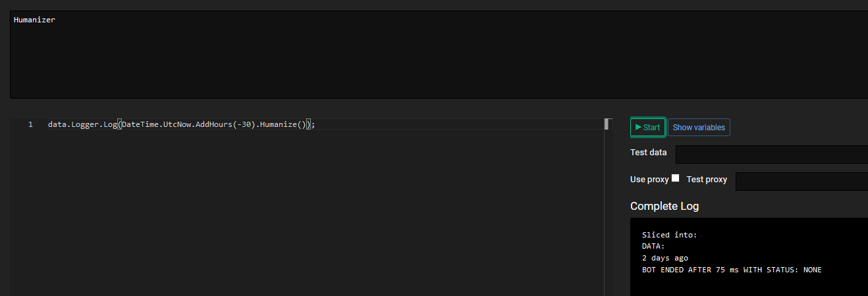The width and height of the screenshot is (868, 296).
Task: Start the bot test run
Action: (x=648, y=128)
